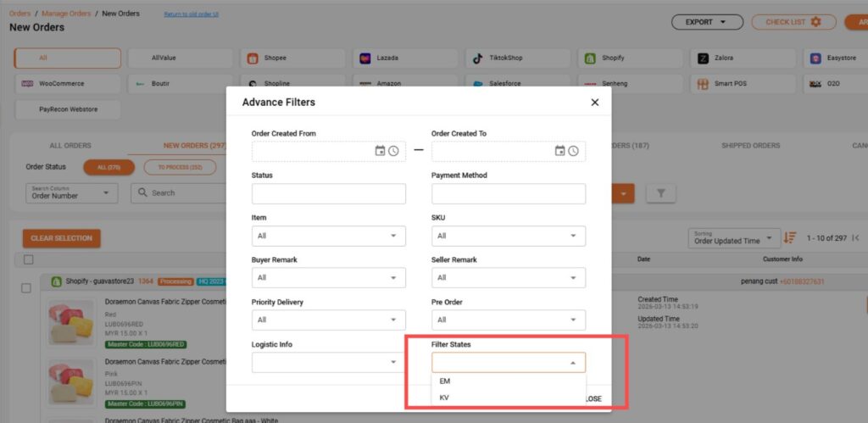
Task: Toggle the sort direction icon
Action: click(789, 237)
